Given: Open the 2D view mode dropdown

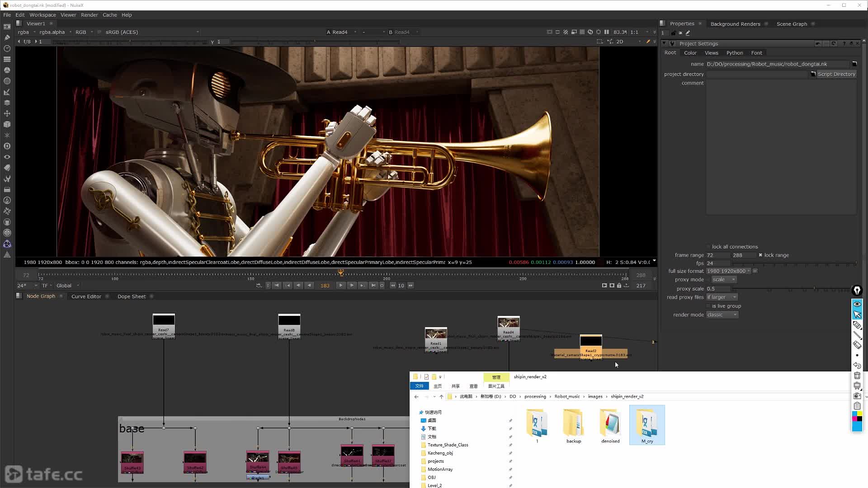Looking at the screenshot, I should 629,42.
